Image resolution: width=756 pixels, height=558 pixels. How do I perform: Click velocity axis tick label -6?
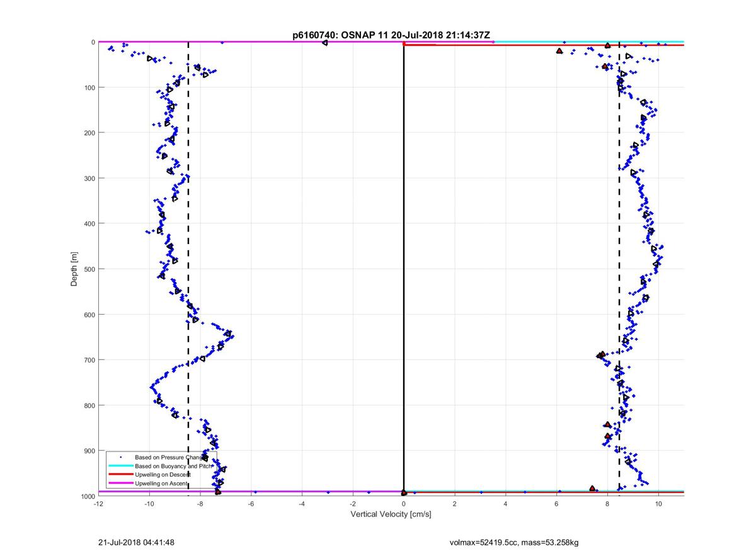coord(251,504)
